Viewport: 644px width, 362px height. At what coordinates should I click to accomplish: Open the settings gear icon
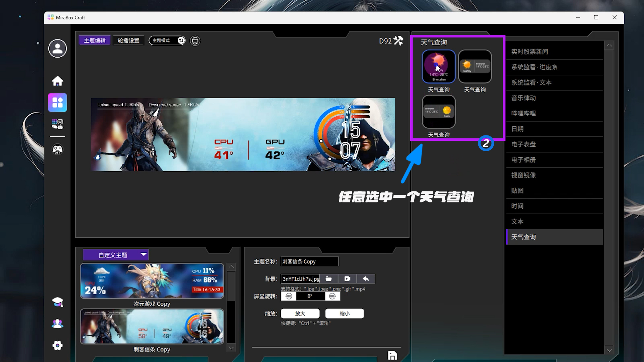pyautogui.click(x=57, y=345)
